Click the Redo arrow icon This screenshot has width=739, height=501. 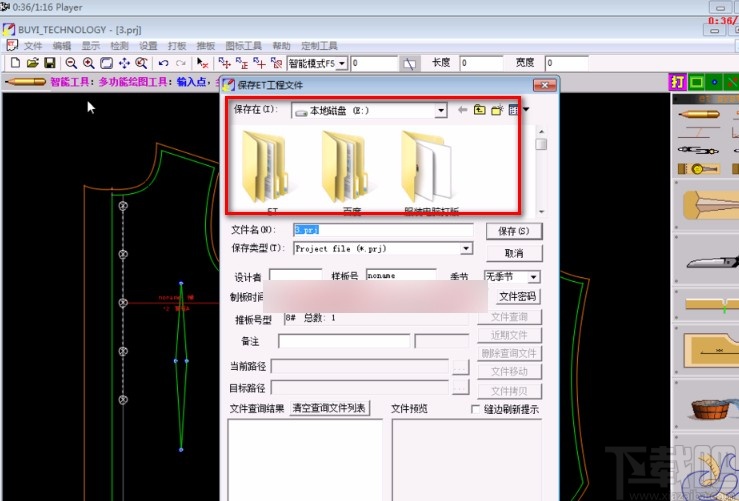tap(181, 63)
